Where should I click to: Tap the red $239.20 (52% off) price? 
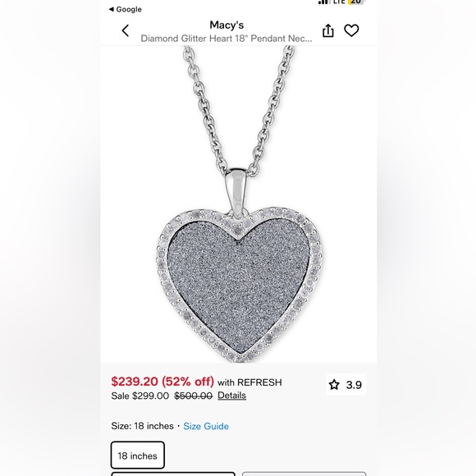point(162,382)
